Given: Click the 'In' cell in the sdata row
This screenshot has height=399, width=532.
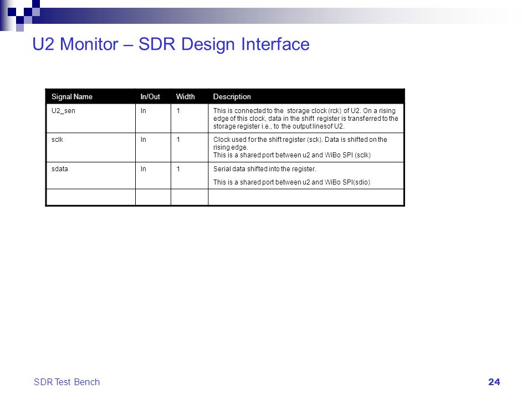Looking at the screenshot, I should [x=153, y=176].
